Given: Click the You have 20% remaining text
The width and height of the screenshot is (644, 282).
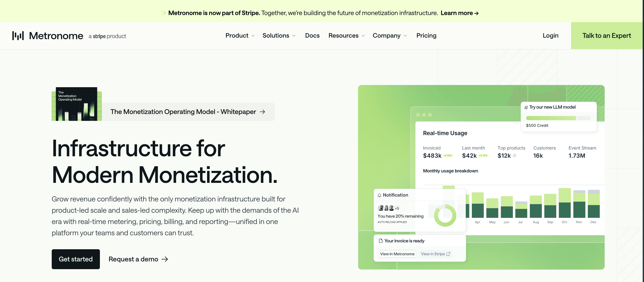Looking at the screenshot, I should [400, 216].
